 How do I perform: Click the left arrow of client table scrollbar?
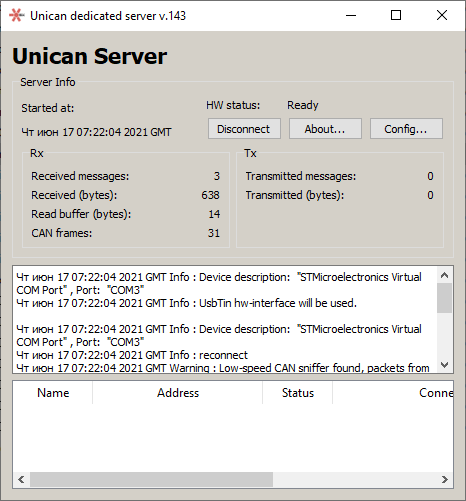(21, 479)
